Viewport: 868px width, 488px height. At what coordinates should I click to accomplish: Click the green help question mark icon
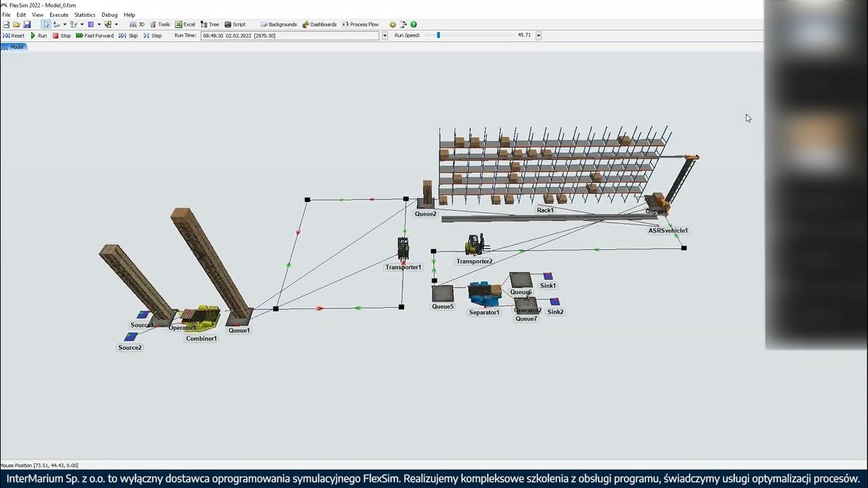[x=414, y=24]
